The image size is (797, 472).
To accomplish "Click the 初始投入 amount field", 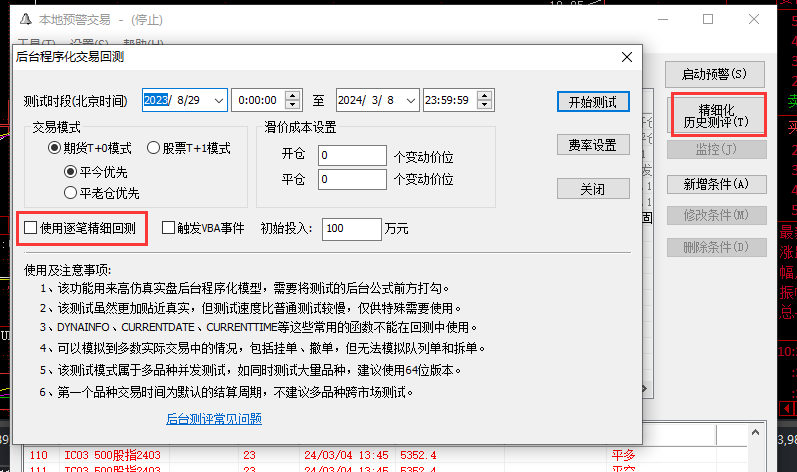I will 352,229.
